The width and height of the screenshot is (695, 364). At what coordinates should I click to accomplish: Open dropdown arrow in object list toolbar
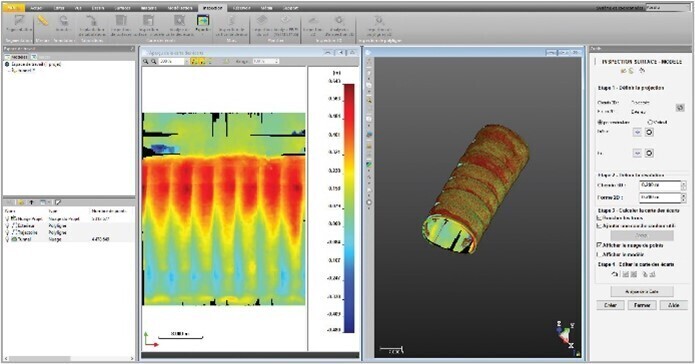pos(48,203)
